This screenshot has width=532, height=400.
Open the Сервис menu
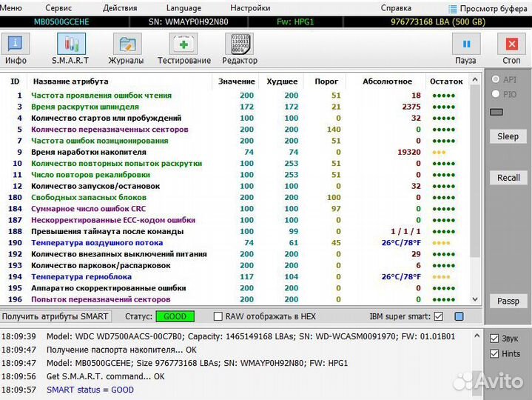pyautogui.click(x=58, y=8)
